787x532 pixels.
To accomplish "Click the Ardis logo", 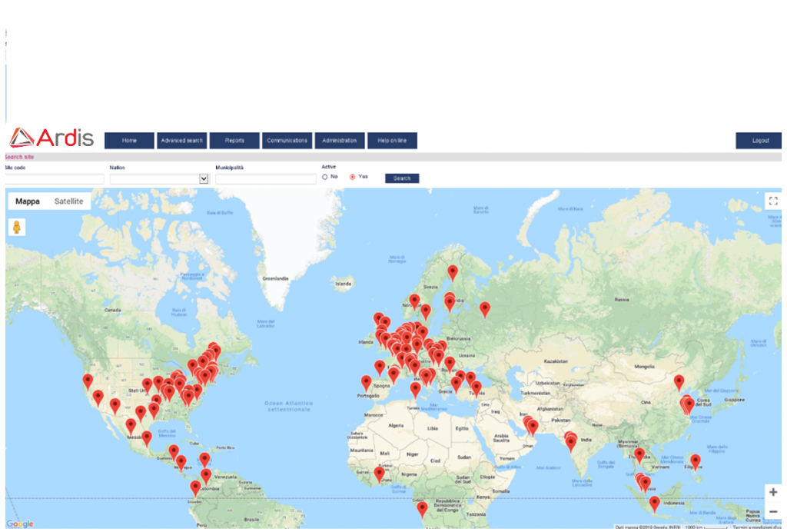I will point(51,138).
